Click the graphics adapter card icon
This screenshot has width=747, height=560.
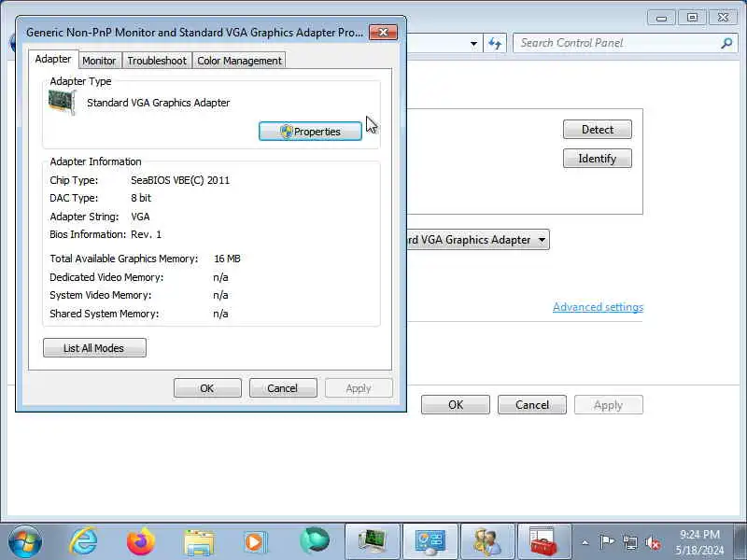coord(62,103)
